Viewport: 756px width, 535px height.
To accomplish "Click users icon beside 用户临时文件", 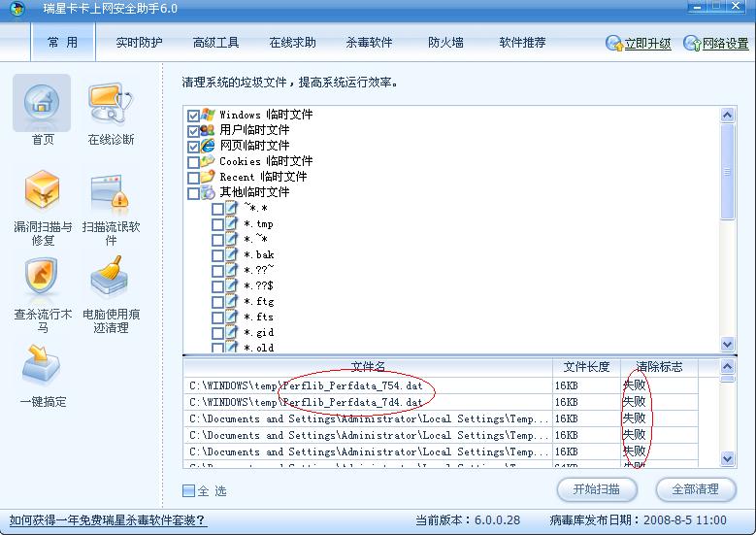I will coord(208,130).
